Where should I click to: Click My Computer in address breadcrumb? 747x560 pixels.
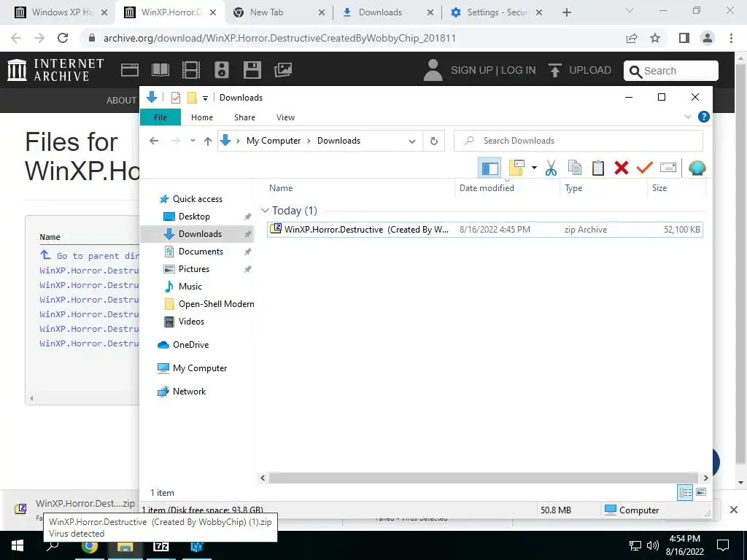pyautogui.click(x=274, y=141)
